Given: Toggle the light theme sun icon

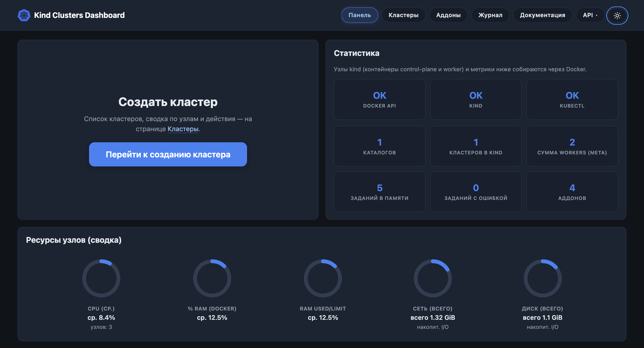Looking at the screenshot, I should [x=617, y=15].
